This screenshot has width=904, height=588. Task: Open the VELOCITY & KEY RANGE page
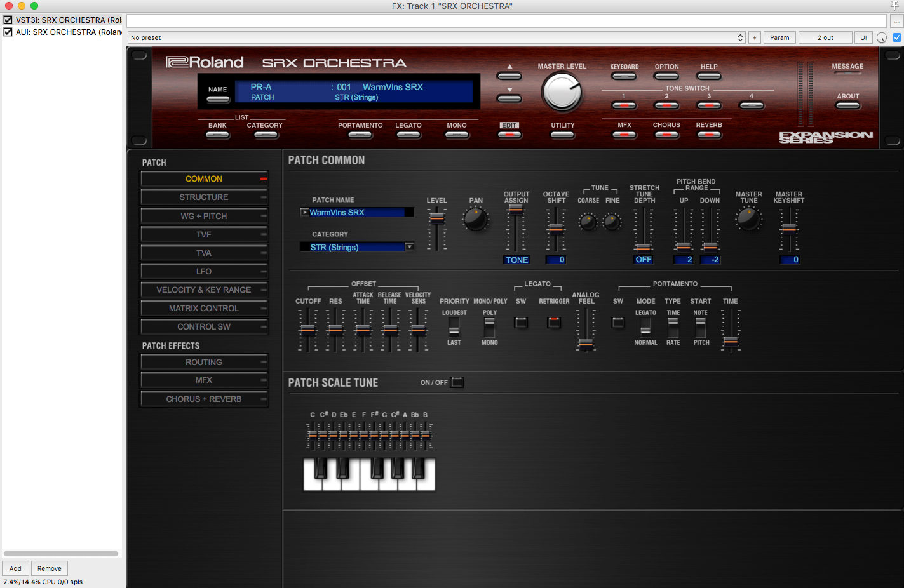click(x=204, y=290)
